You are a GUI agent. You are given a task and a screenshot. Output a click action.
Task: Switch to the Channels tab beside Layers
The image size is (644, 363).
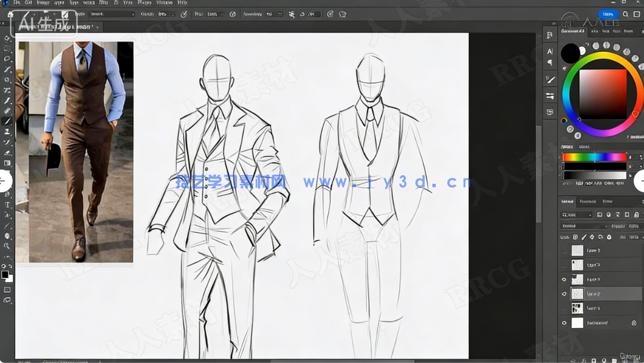click(x=588, y=201)
